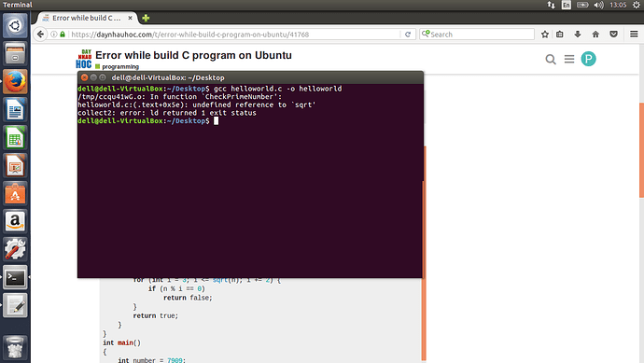The height and width of the screenshot is (363, 644).
Task: Open the forum hamburger menu
Action: click(569, 59)
